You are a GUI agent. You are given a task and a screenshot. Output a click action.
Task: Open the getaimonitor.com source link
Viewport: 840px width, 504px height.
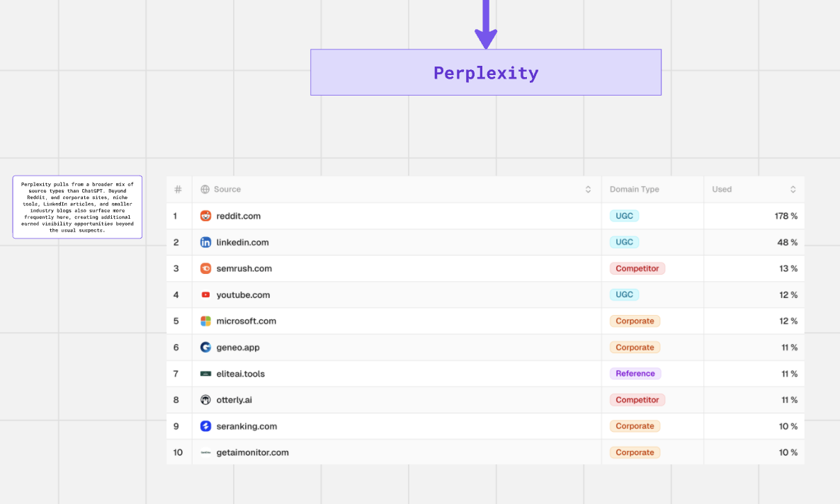(252, 452)
